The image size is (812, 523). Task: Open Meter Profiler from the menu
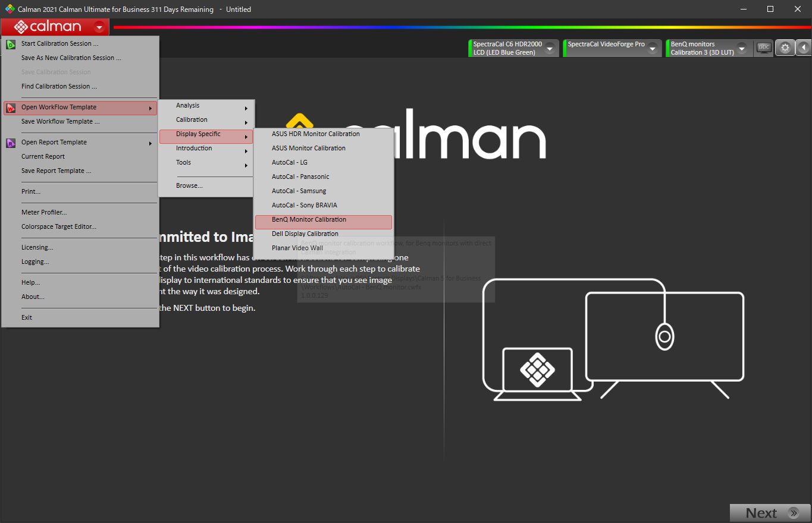[x=80, y=212]
